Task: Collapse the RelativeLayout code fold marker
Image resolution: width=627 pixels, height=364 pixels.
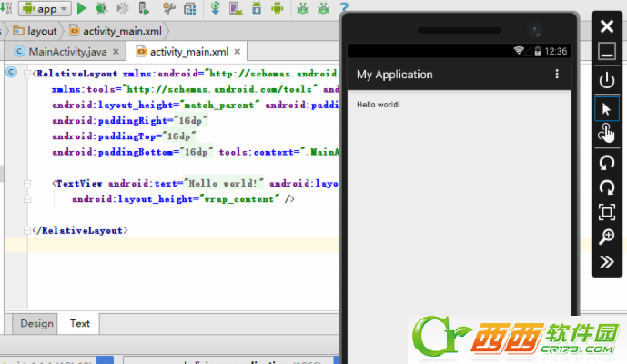Action: point(27,73)
